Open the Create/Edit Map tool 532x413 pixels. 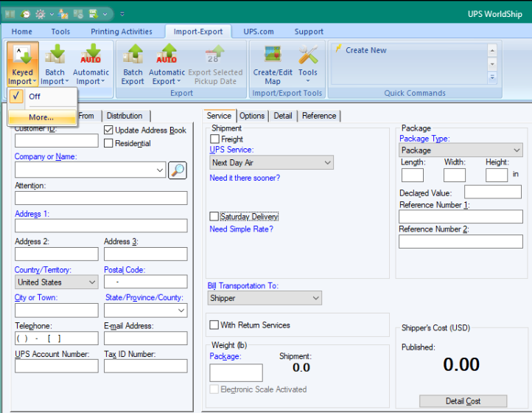tap(273, 65)
